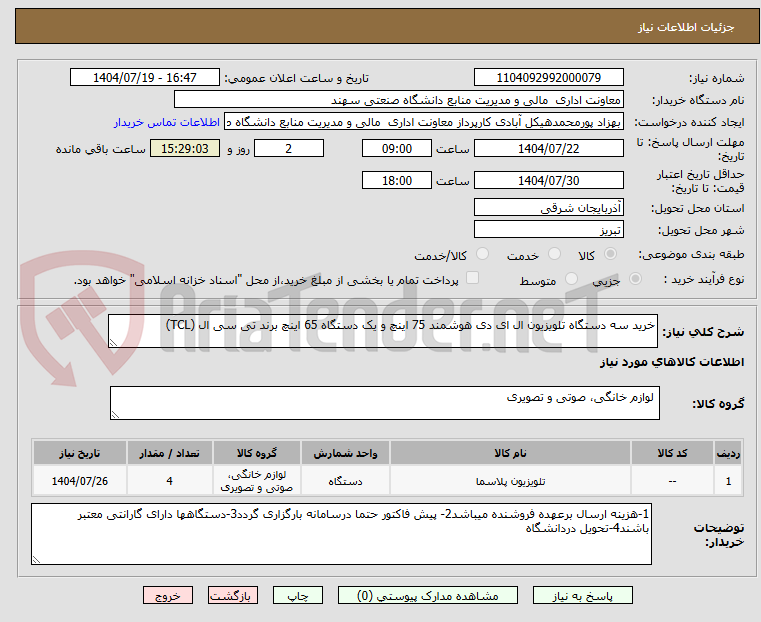This screenshot has width=761, height=622.
Task: Click the 'خروج' exit button
Action: pos(168,595)
